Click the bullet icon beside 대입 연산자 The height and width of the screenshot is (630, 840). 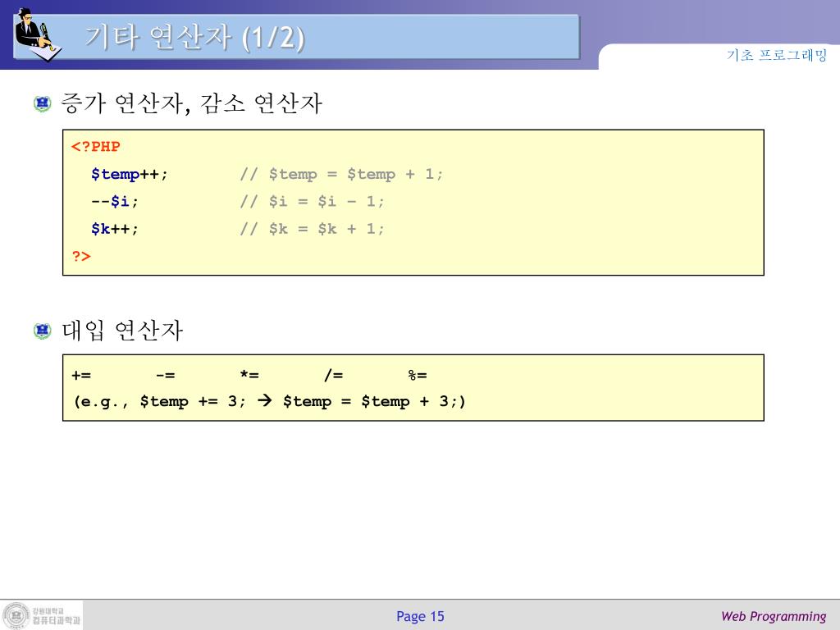(43, 331)
